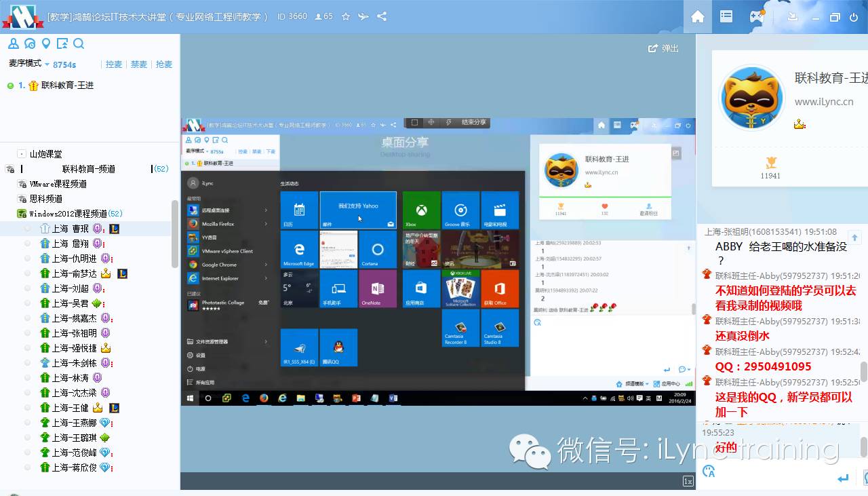Click the download-to-tray icon at top right
The image size is (868, 496).
pyautogui.click(x=792, y=17)
